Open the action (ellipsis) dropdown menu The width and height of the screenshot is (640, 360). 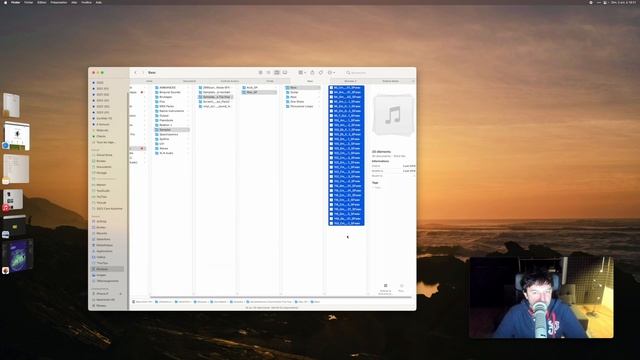331,73
